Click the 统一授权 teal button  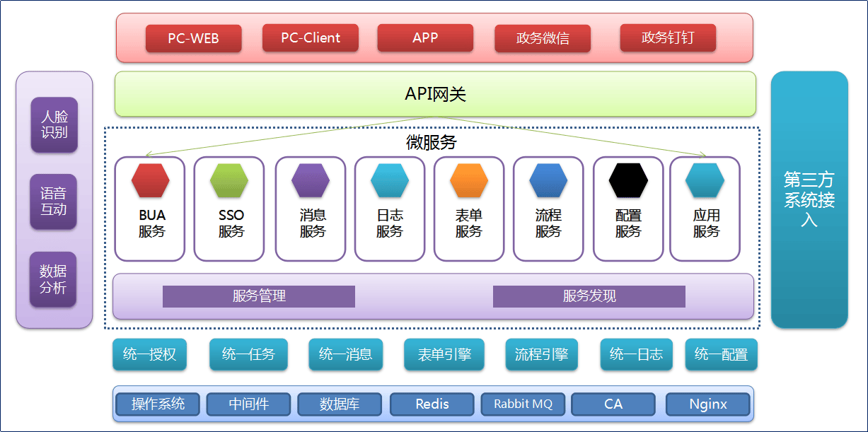pyautogui.click(x=149, y=354)
